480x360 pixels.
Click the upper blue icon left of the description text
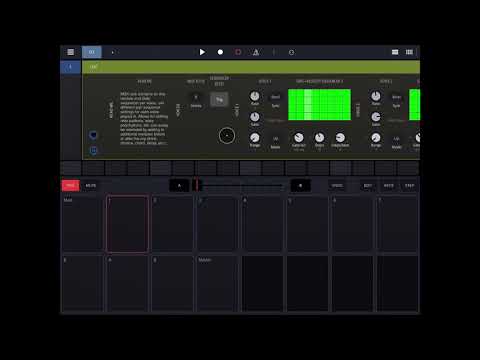pyautogui.click(x=93, y=135)
